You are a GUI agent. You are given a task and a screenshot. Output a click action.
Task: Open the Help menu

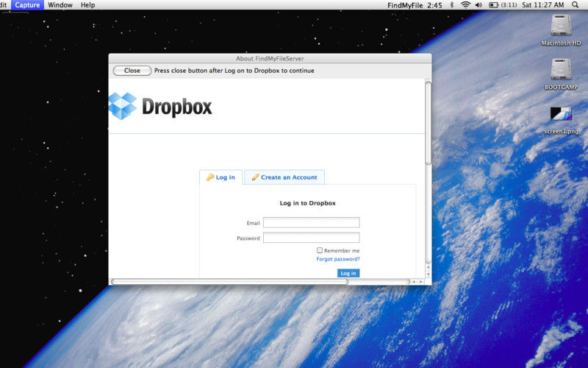click(x=87, y=5)
